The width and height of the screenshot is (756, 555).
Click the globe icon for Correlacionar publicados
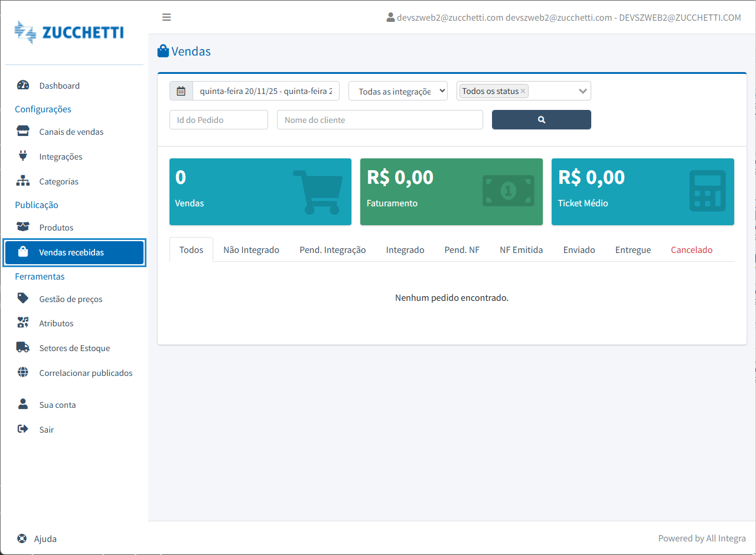(23, 372)
